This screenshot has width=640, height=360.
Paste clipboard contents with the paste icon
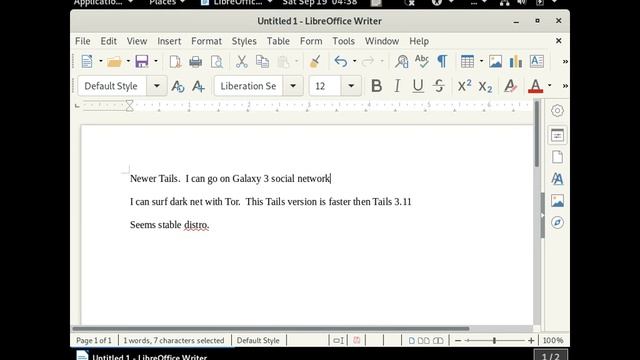point(283,62)
